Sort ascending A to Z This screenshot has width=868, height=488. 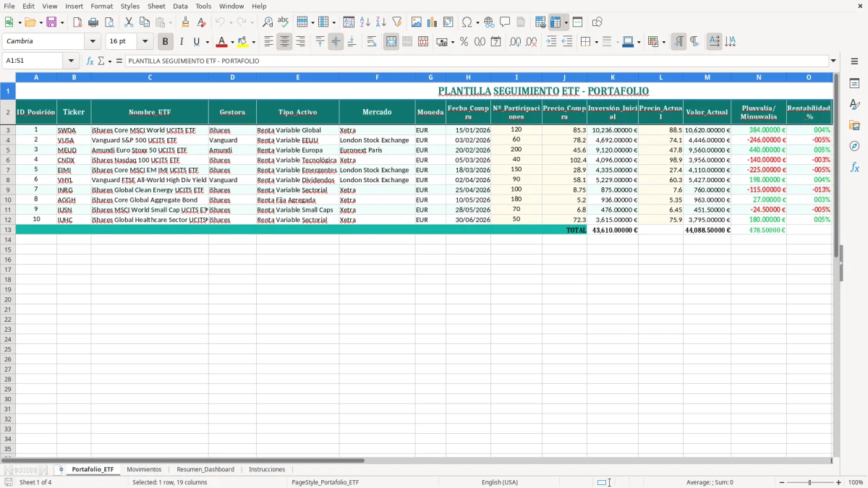[x=365, y=22]
